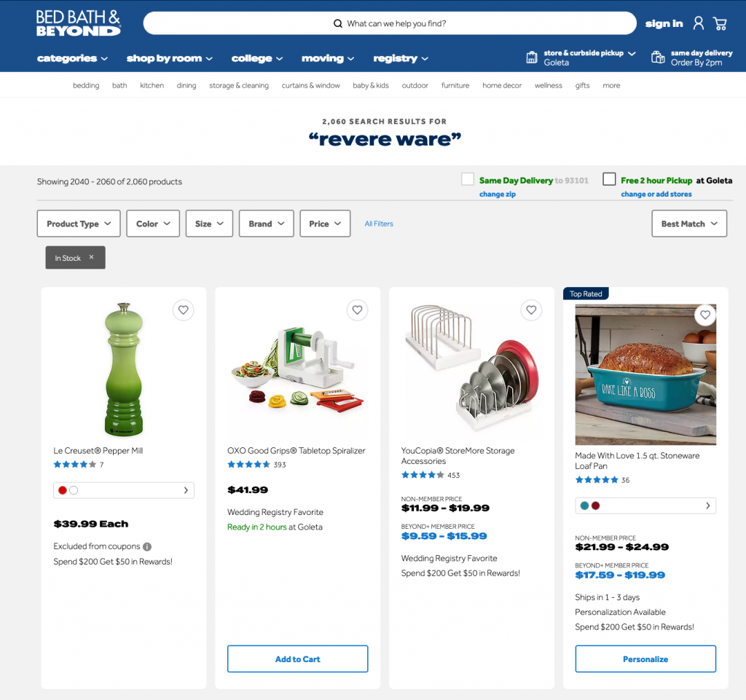The image size is (746, 700).
Task: Heart the YouCopia StoreMore Storage item
Action: [x=531, y=310]
